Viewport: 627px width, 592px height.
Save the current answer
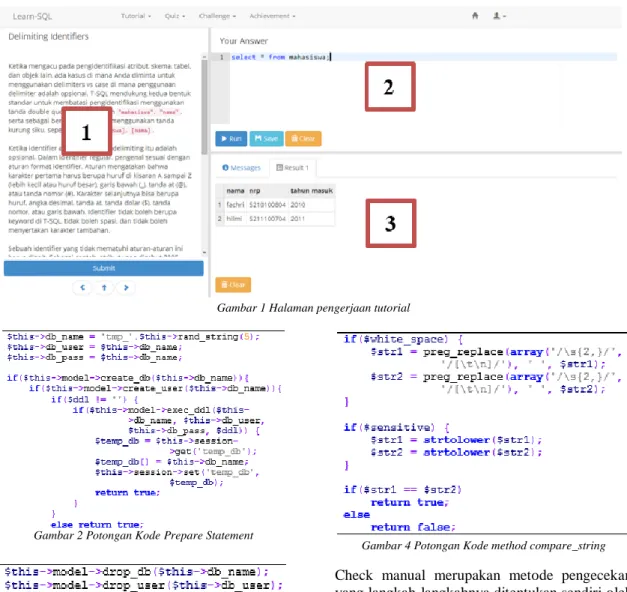click(x=266, y=139)
